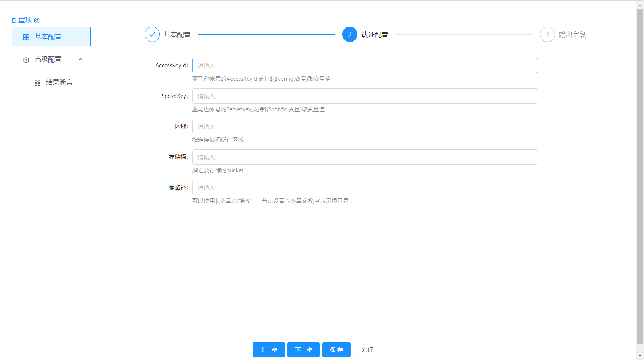The width and height of the screenshot is (644, 360).
Task: Proceed with the 下一步 button
Action: [304, 350]
